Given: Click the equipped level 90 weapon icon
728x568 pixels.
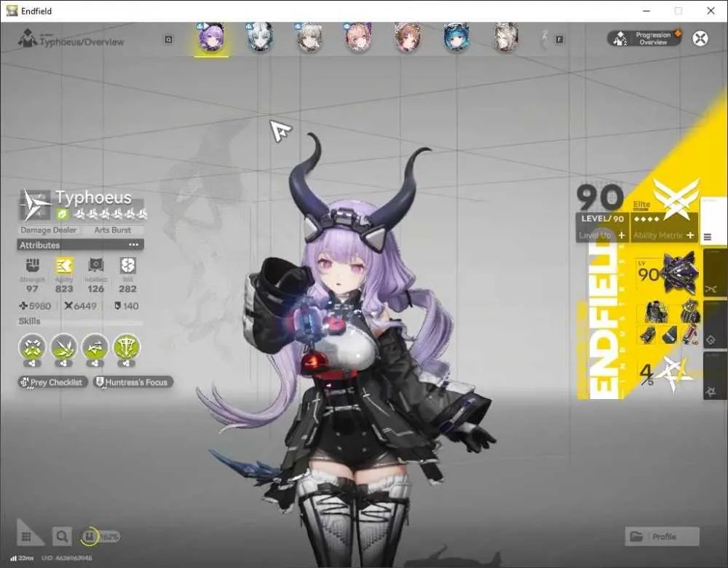Looking at the screenshot, I should click(x=668, y=274).
